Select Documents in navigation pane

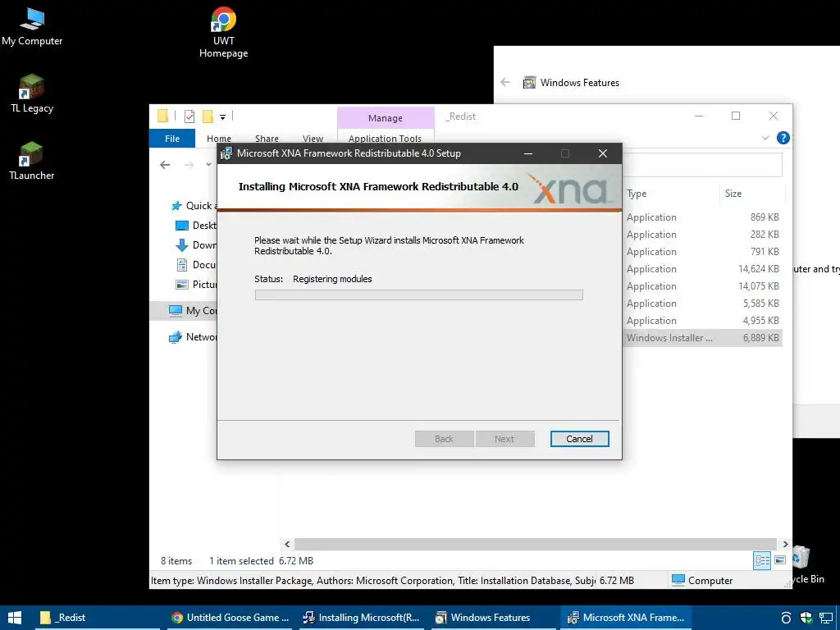point(196,265)
